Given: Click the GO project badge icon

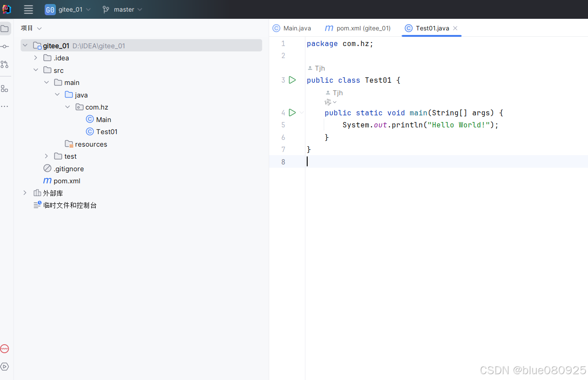Looking at the screenshot, I should point(50,9).
